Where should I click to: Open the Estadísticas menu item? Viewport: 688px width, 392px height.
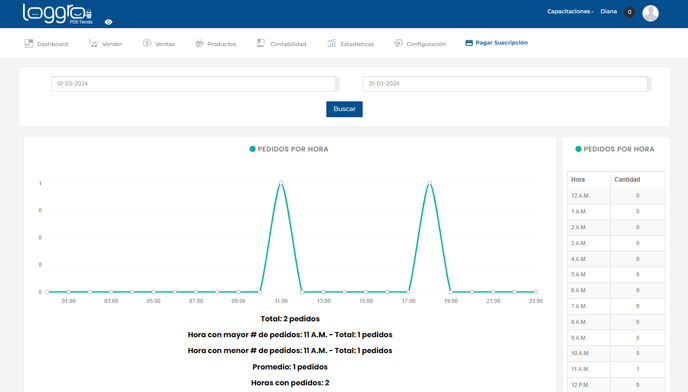(x=350, y=43)
